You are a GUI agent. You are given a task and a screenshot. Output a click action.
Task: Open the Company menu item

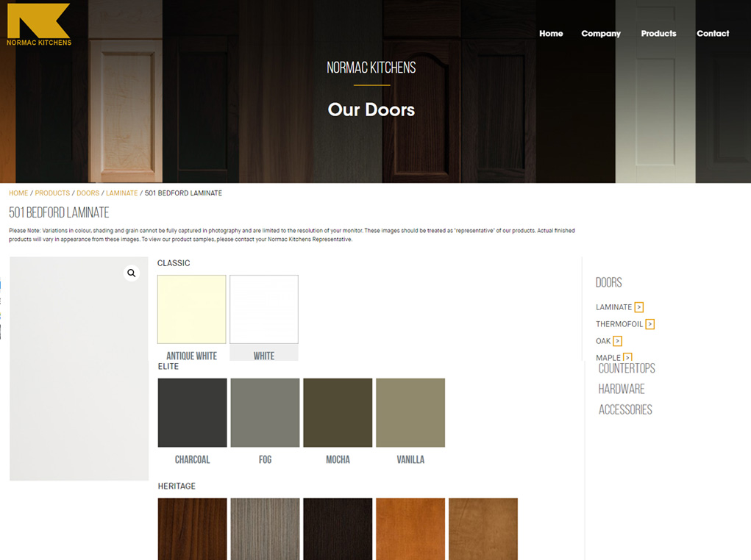tap(601, 34)
